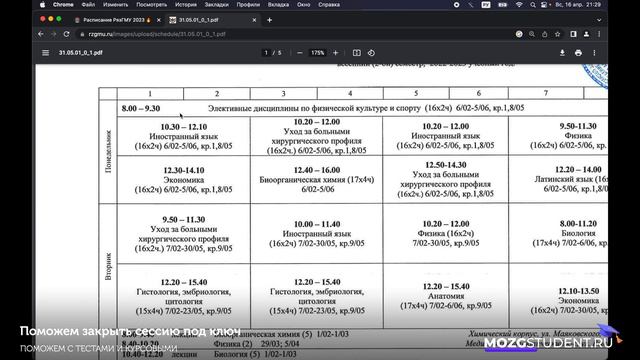Switch to Расписание РязГМУ 2023 tab
Screen dimensions: 640x360
click(113, 20)
